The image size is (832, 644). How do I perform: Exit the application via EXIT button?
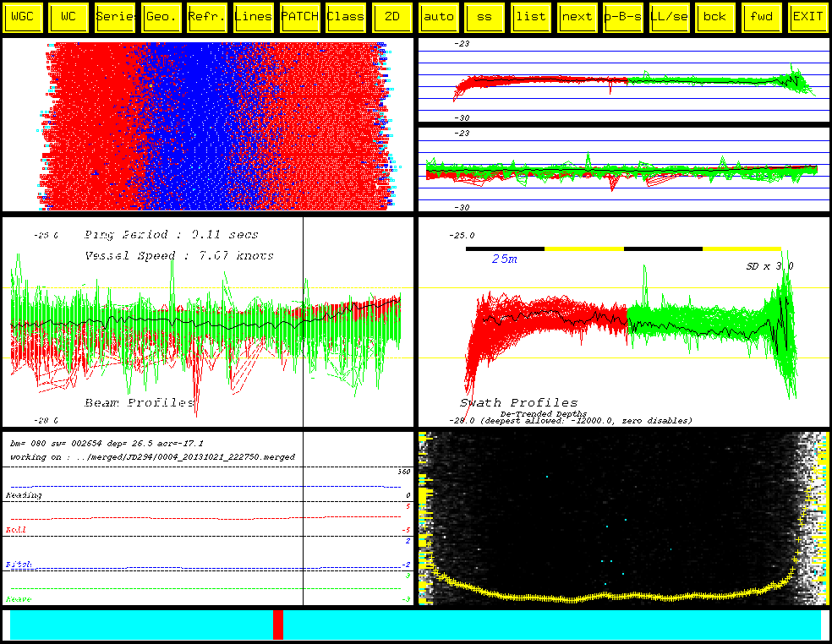808,17
